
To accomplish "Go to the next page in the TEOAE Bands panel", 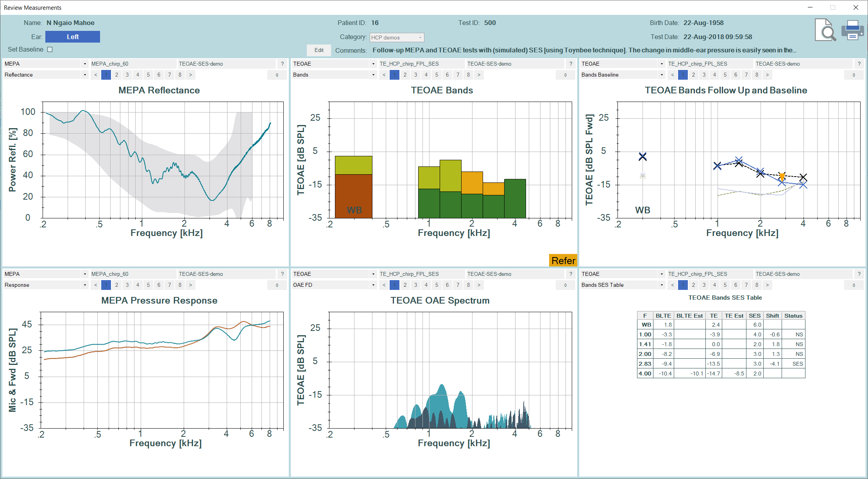I will (x=479, y=75).
